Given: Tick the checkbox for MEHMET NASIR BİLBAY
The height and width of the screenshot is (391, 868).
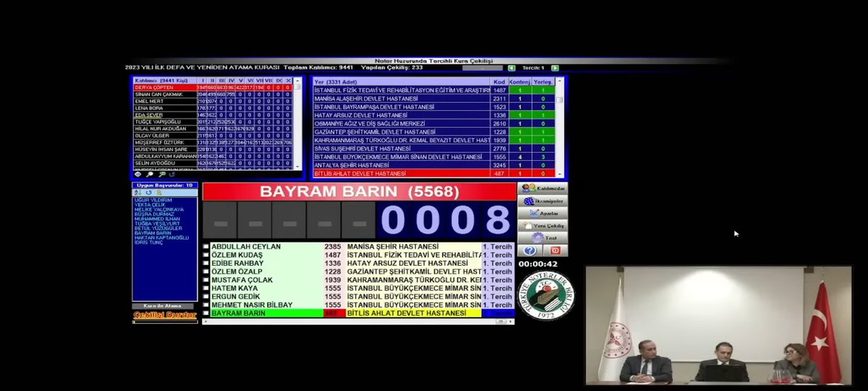Looking at the screenshot, I should [x=206, y=305].
